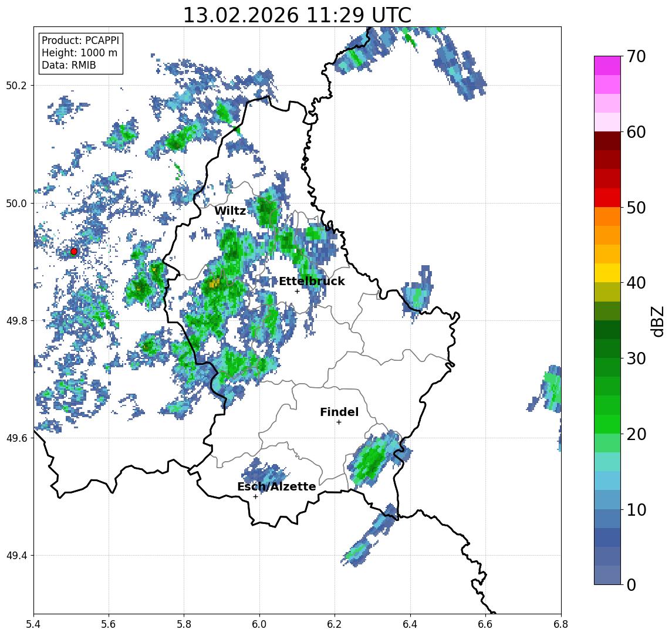672x636 pixels.
Task: Select the Ettelbruck city label
Action: point(312,281)
